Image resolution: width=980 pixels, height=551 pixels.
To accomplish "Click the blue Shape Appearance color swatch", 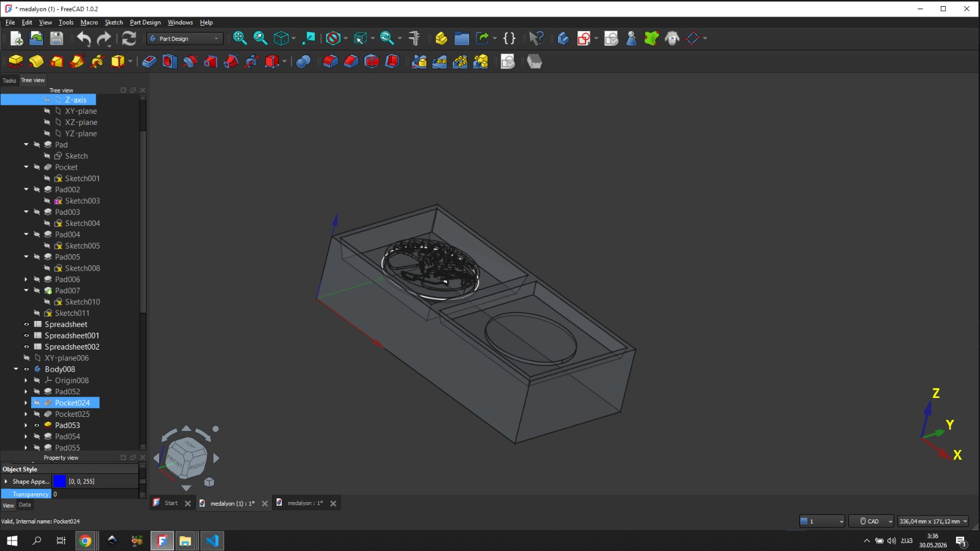I will pyautogui.click(x=59, y=482).
